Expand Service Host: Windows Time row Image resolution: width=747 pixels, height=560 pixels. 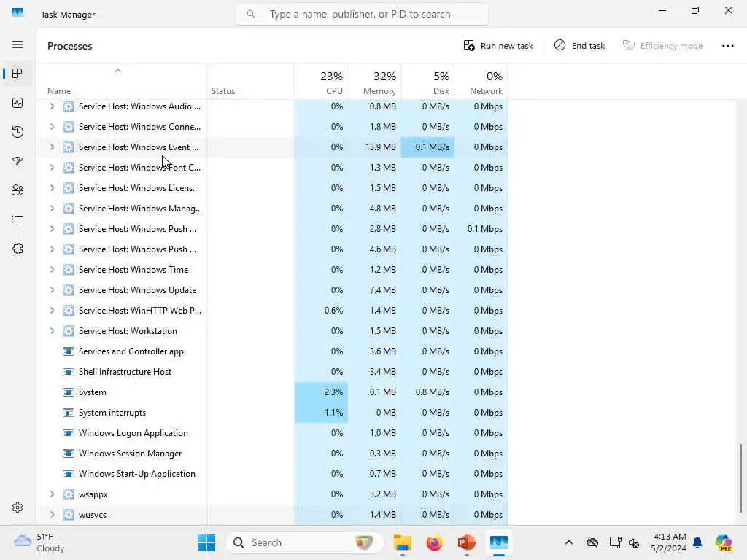pyautogui.click(x=52, y=270)
